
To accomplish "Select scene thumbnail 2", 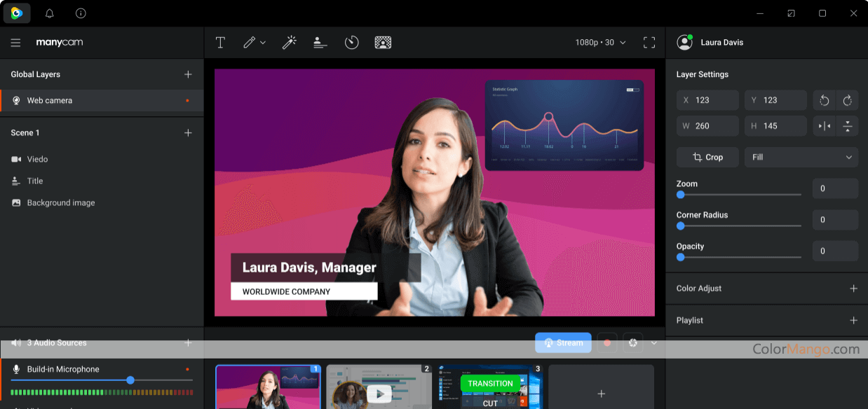I will (x=379, y=387).
